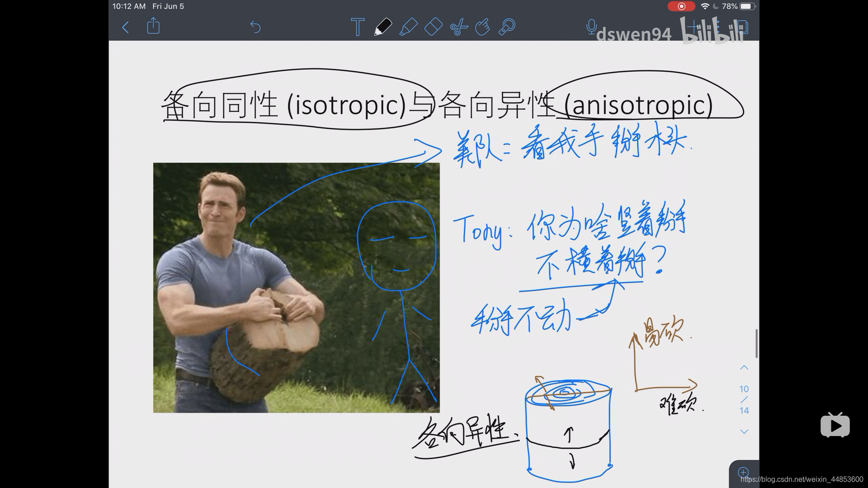Go back using the left chevron
Image resolution: width=868 pixels, height=488 pixels.
coord(126,27)
